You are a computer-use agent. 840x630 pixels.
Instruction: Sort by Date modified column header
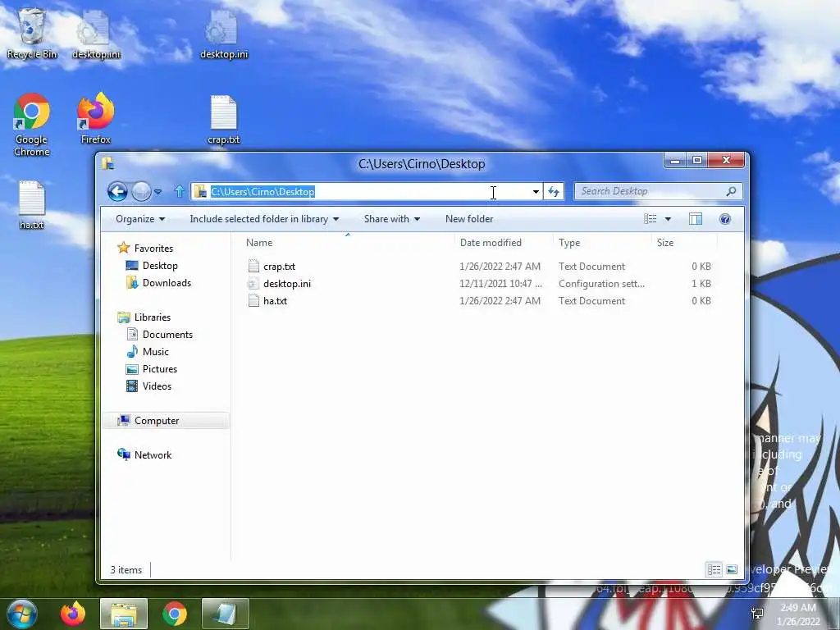click(x=504, y=243)
